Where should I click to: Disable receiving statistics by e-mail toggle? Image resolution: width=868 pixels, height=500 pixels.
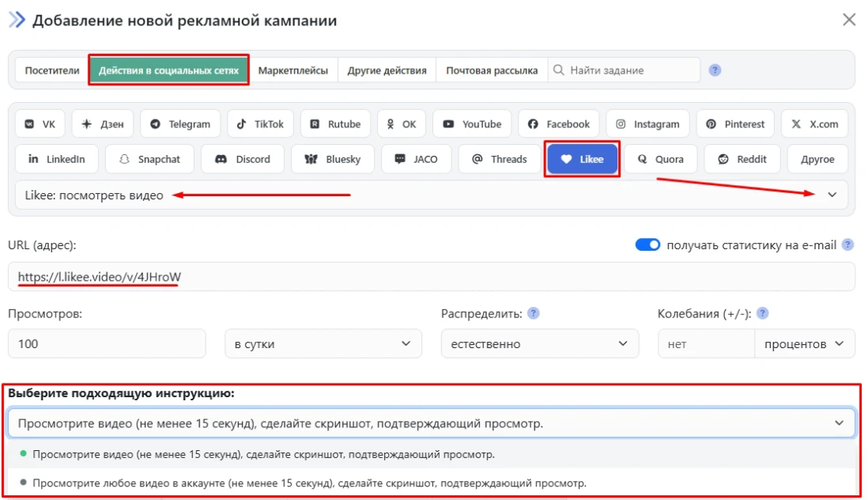point(647,245)
